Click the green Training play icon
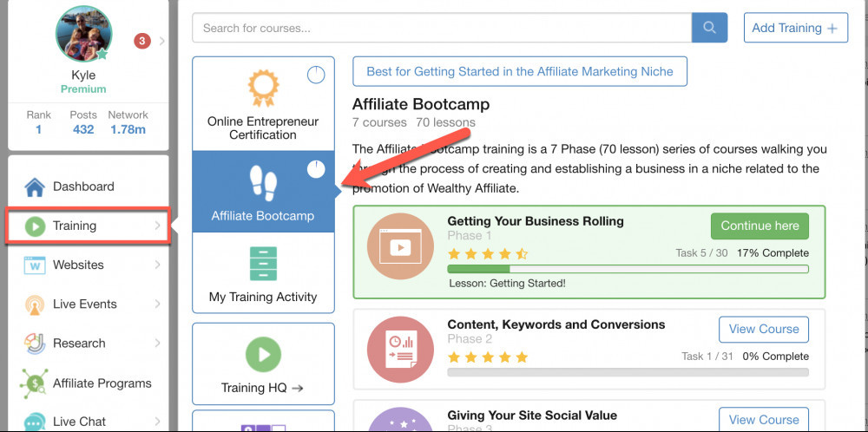This screenshot has height=432, width=868. coord(35,226)
